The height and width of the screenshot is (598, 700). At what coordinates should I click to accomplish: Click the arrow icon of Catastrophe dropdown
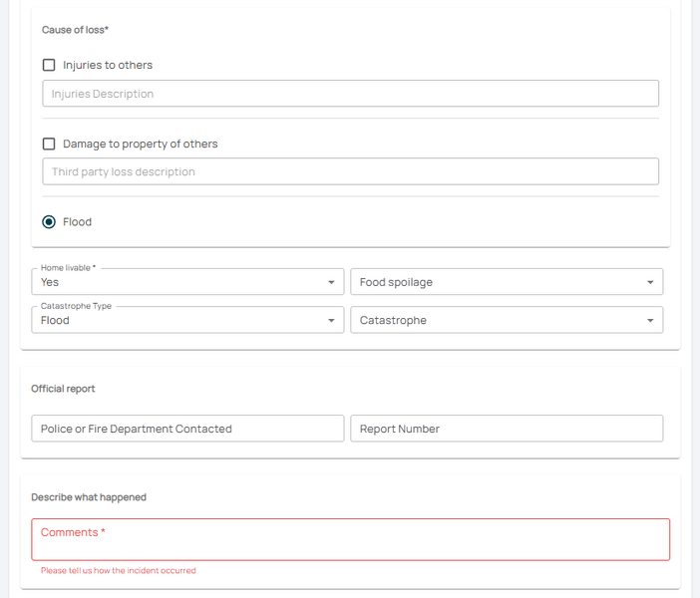point(650,321)
